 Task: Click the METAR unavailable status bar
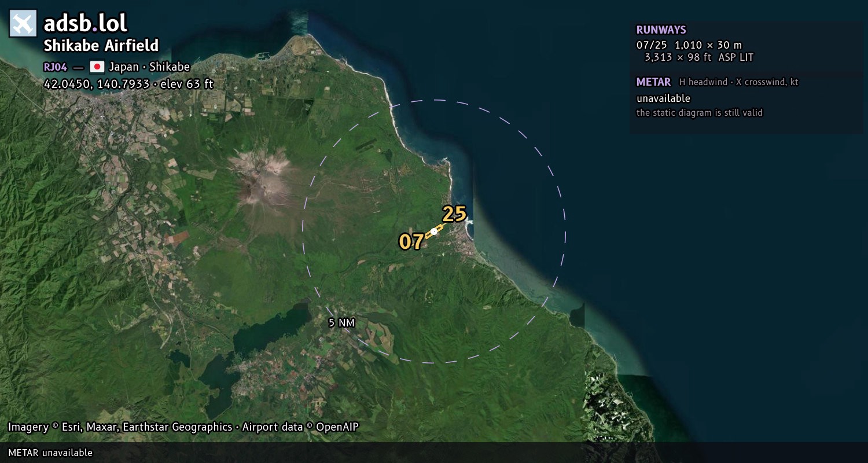pos(434,453)
